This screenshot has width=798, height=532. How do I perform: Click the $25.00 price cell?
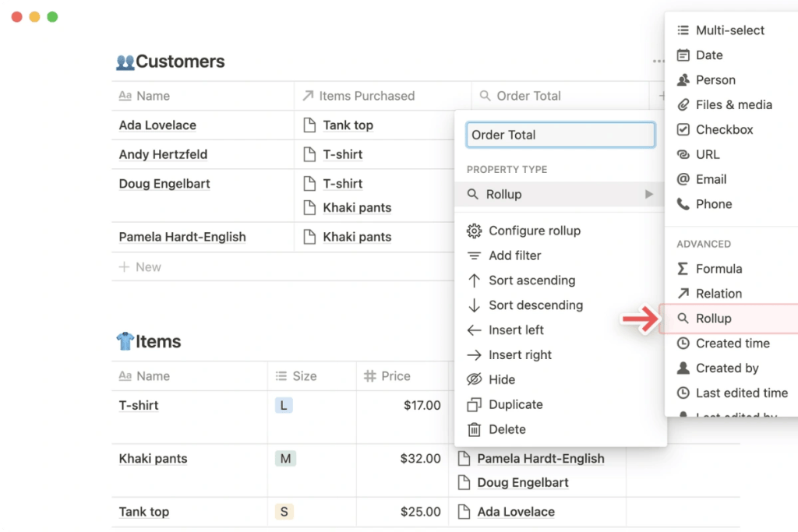[x=402, y=512]
